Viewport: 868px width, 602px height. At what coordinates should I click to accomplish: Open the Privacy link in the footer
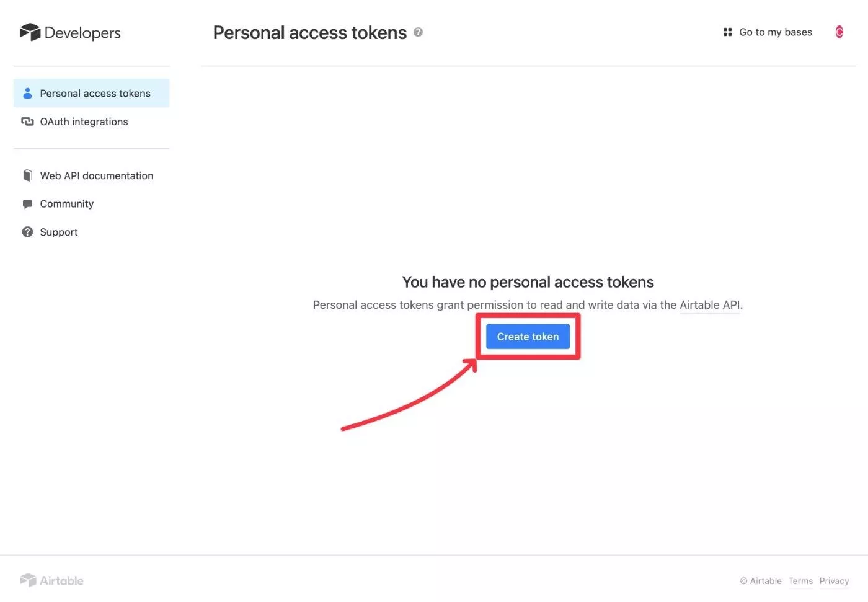pyautogui.click(x=834, y=581)
